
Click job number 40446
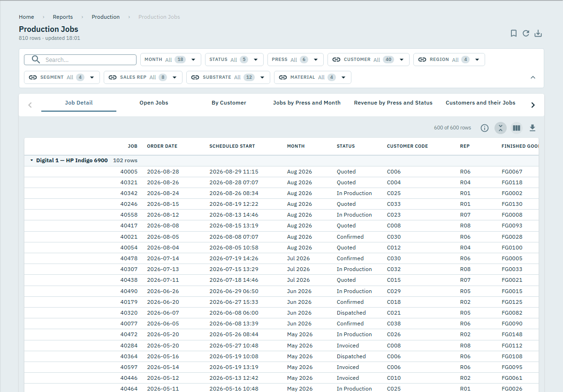[x=129, y=378]
